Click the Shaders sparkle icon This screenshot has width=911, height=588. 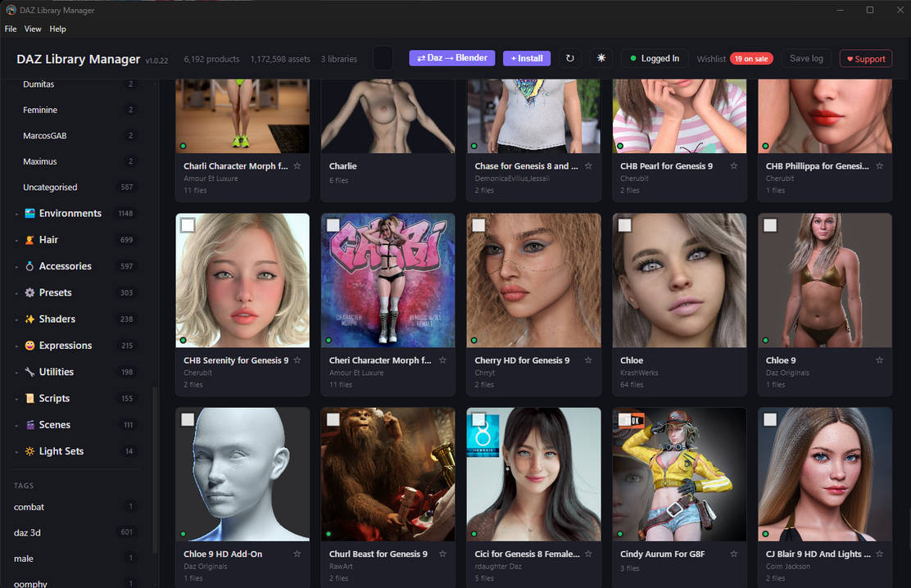click(x=29, y=319)
